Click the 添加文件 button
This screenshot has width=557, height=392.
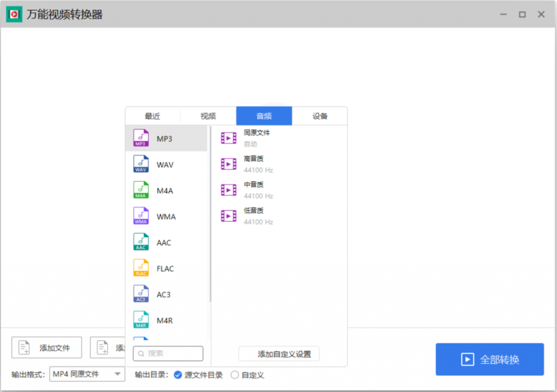coord(47,347)
